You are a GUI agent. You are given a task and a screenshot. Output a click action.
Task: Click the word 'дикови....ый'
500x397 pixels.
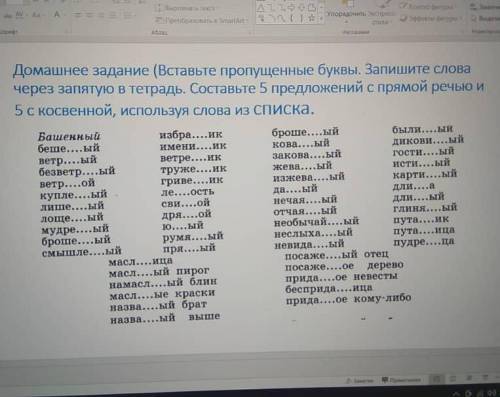[428, 140]
